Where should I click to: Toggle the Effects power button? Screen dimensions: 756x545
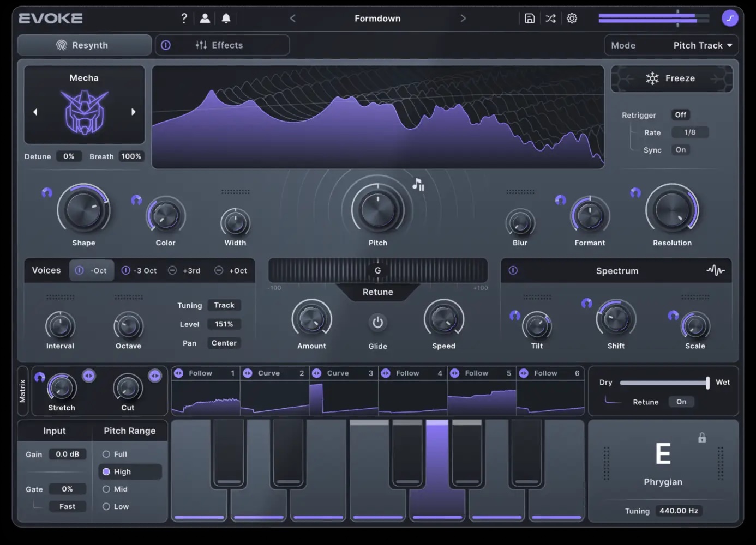(166, 45)
